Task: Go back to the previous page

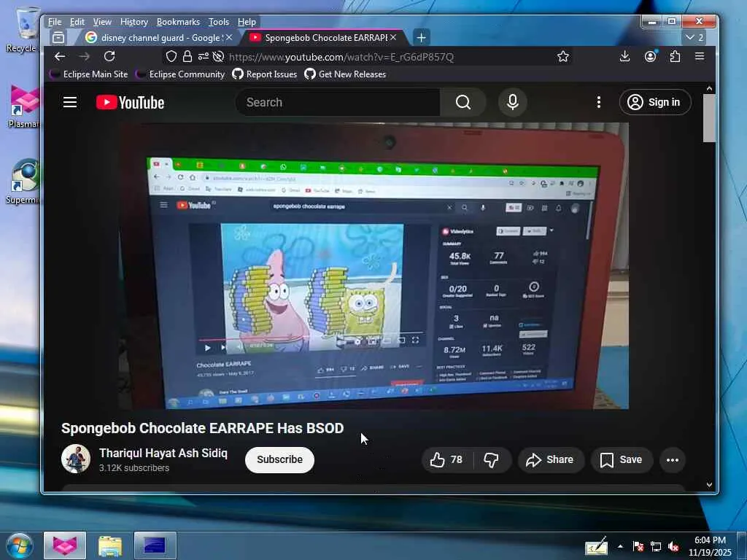Action: coord(60,57)
